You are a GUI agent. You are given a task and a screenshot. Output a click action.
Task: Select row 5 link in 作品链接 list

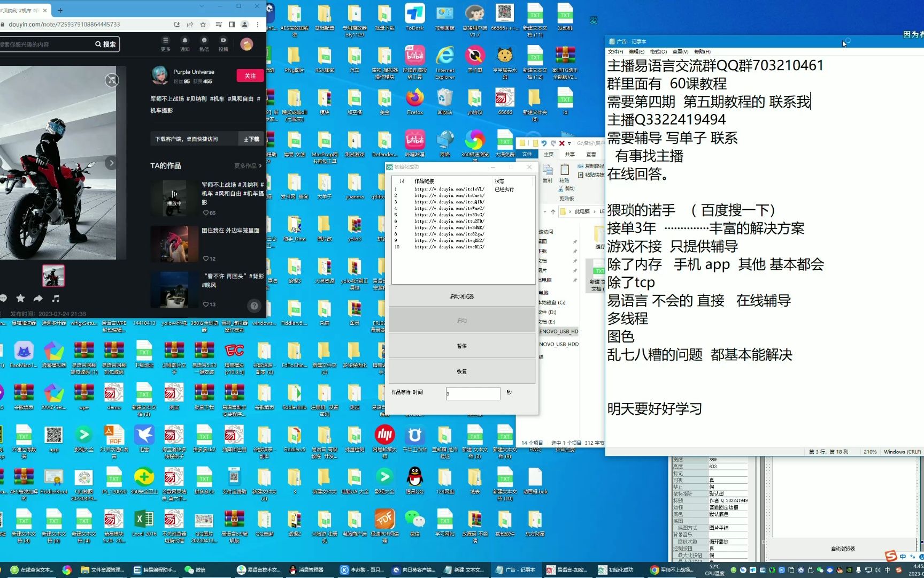(449, 215)
